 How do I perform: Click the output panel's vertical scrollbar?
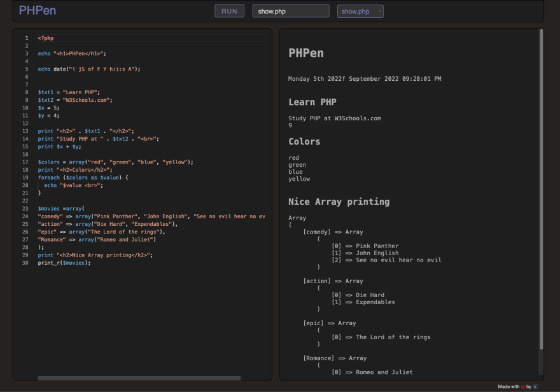point(542,189)
